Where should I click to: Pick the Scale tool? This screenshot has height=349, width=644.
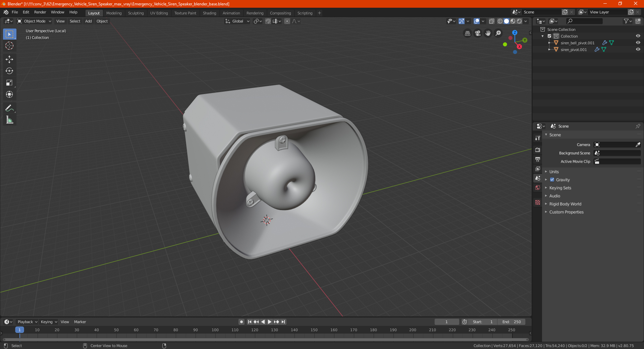click(x=9, y=83)
